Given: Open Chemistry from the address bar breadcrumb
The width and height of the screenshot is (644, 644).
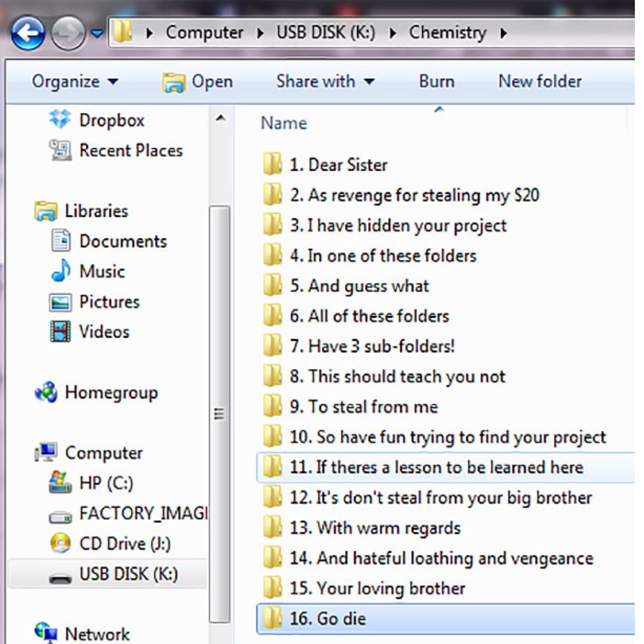Looking at the screenshot, I should [x=448, y=33].
